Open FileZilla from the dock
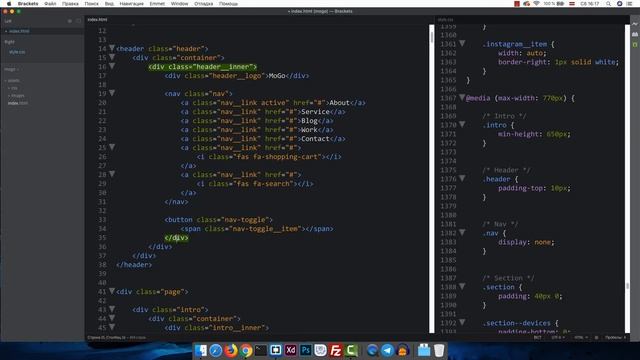The width and height of the screenshot is (640, 360). 336,350
